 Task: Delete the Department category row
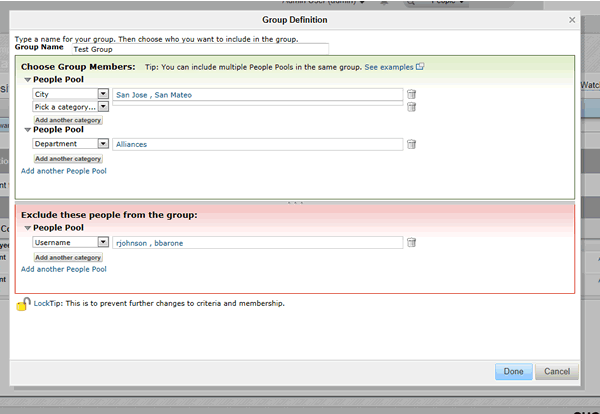coord(411,144)
